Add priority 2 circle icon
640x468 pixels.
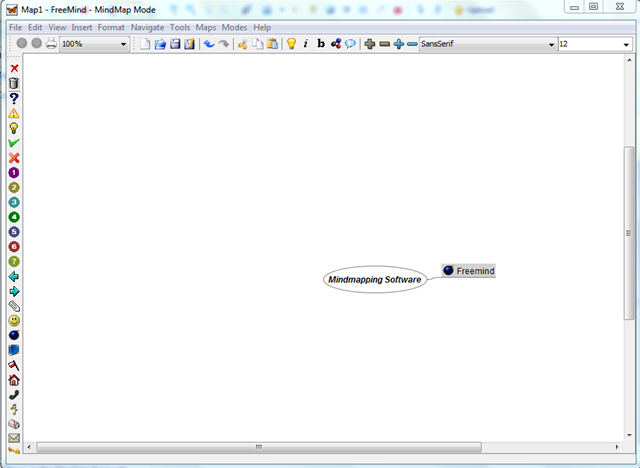[x=14, y=187]
